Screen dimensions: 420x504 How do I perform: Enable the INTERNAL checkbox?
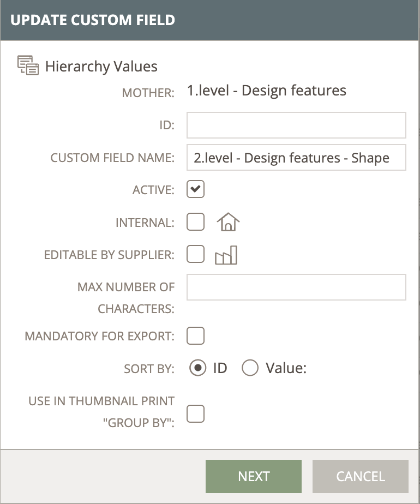195,222
